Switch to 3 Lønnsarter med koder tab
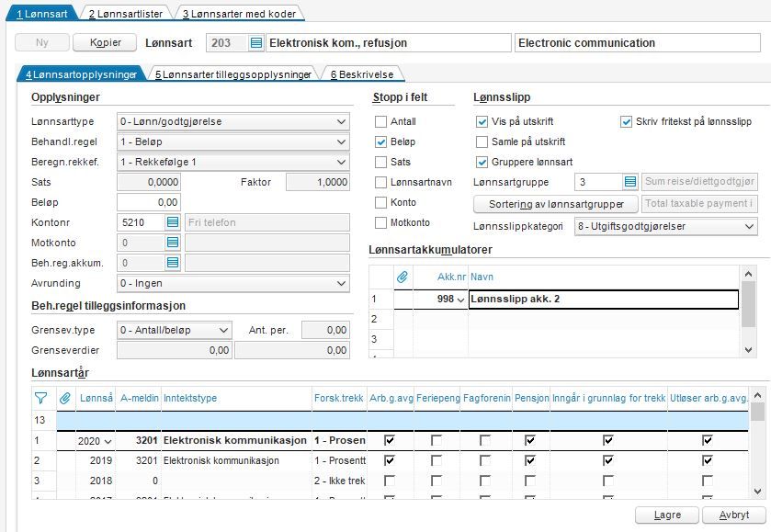The width and height of the screenshot is (771, 532). point(240,14)
